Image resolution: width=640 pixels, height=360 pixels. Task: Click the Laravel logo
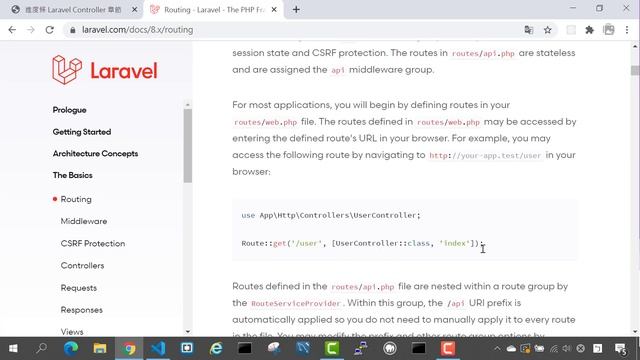click(104, 70)
